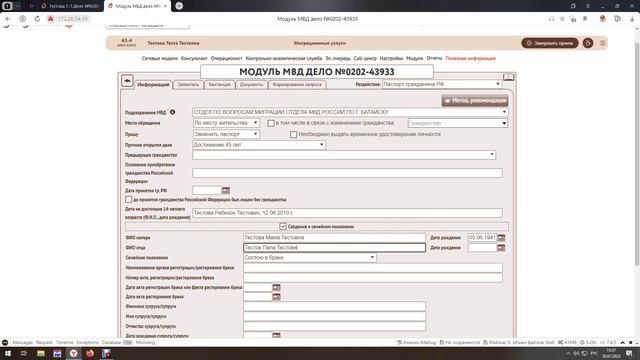Image resolution: width=640 pixels, height=360 pixels.
Task: Click the ФИО матери input field
Action: (334, 238)
